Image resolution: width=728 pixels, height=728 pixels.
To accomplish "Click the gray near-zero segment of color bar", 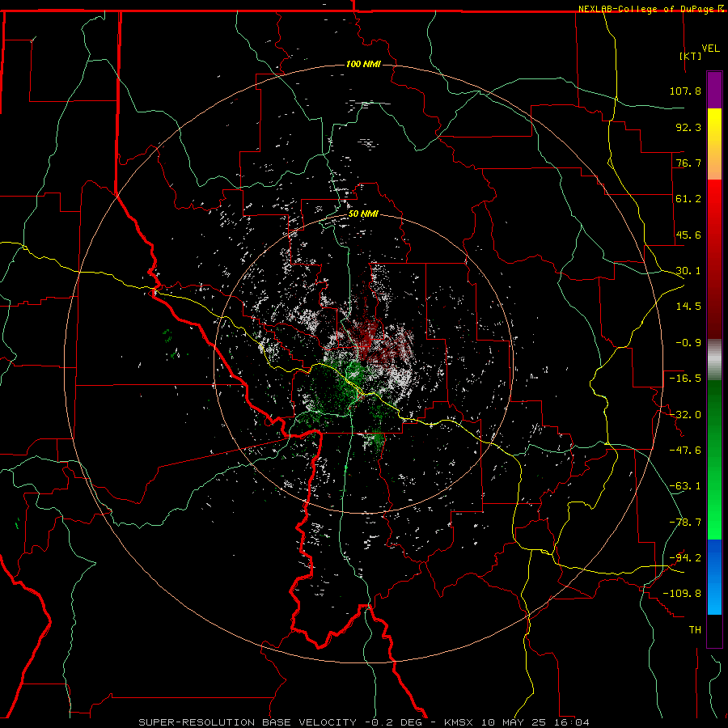I will point(714,360).
